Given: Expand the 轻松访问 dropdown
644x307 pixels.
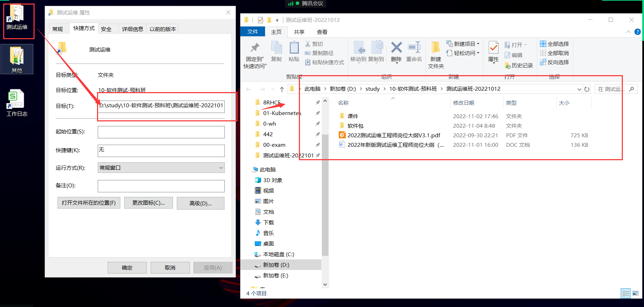Looking at the screenshot, I should pos(478,53).
